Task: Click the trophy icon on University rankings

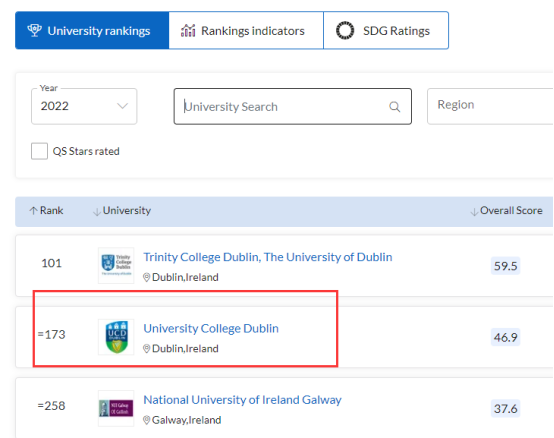Action: coord(34,30)
